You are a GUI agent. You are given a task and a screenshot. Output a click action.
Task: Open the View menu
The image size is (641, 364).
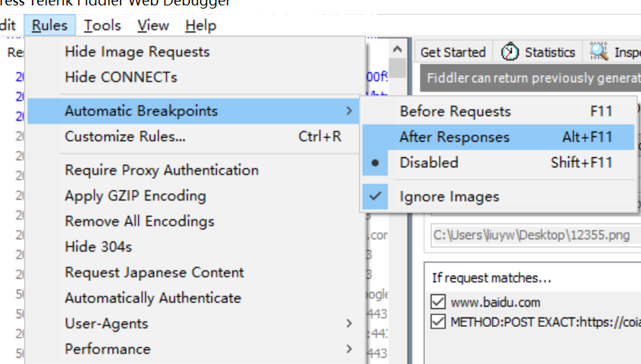tap(153, 26)
